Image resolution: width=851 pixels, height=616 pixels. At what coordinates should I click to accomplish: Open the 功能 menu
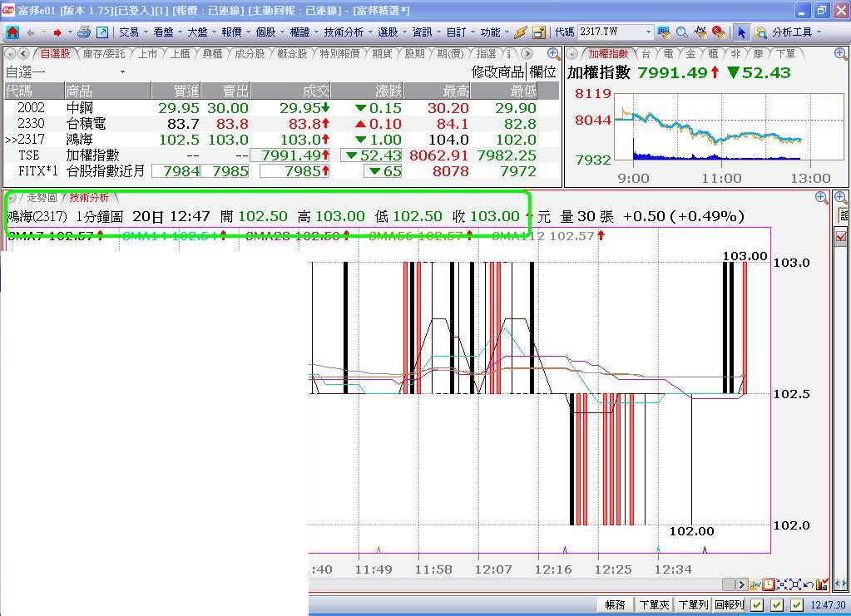pos(494,32)
